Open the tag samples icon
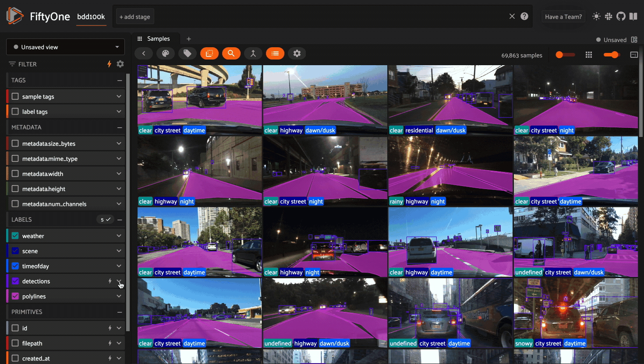The width and height of the screenshot is (644, 364). pos(188,53)
